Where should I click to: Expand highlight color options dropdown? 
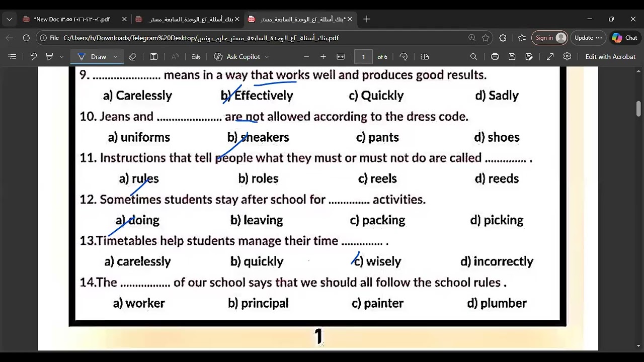coord(62,57)
